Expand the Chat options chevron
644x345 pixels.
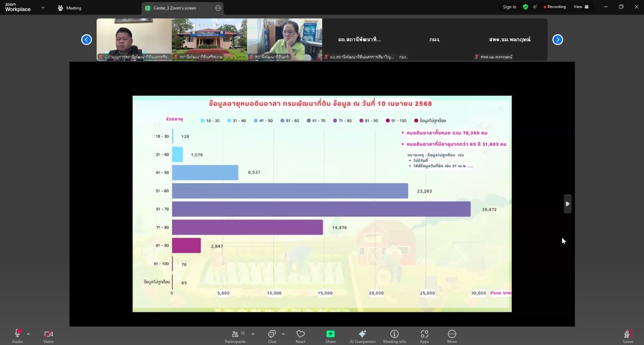(x=283, y=334)
